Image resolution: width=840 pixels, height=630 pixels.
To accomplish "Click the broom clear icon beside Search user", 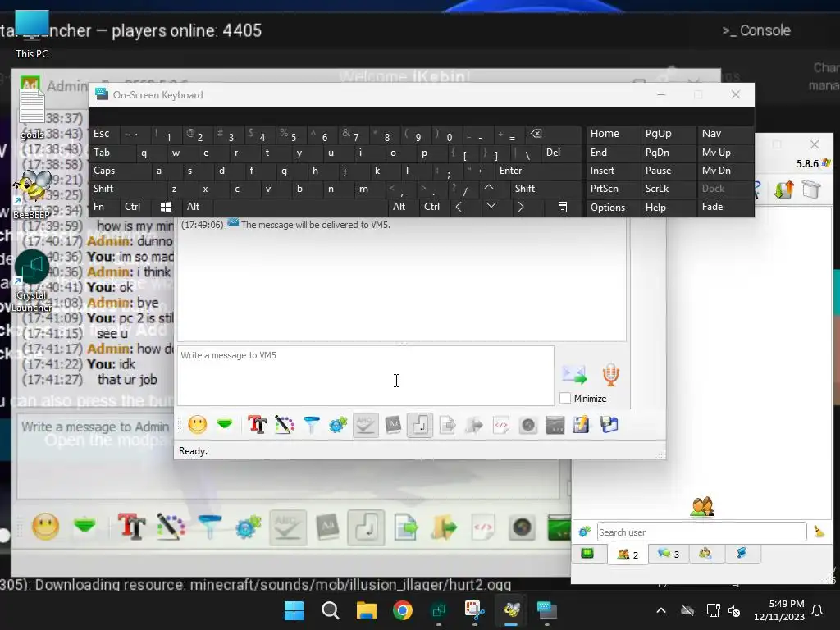I will pyautogui.click(x=819, y=532).
